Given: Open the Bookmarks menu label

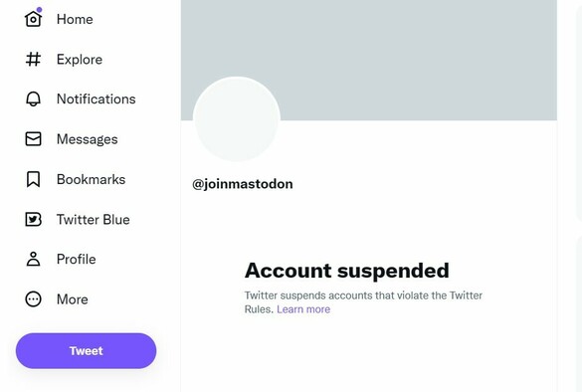Looking at the screenshot, I should [91, 179].
